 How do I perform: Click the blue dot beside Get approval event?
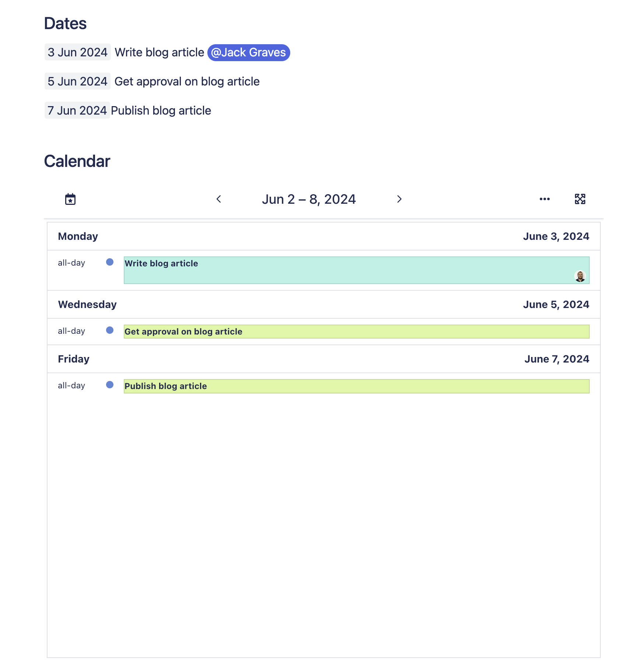(x=109, y=330)
